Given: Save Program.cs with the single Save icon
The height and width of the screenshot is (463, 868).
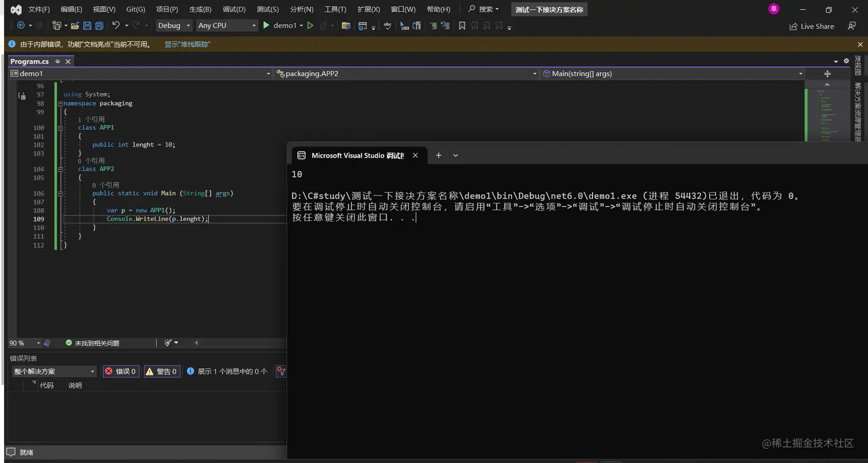Looking at the screenshot, I should point(87,25).
